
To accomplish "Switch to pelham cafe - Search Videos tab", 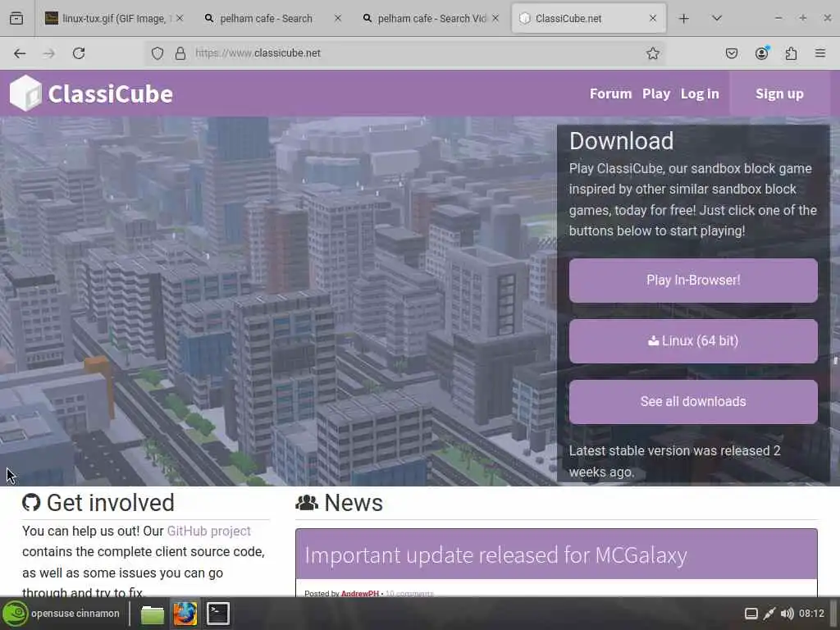I will point(431,18).
